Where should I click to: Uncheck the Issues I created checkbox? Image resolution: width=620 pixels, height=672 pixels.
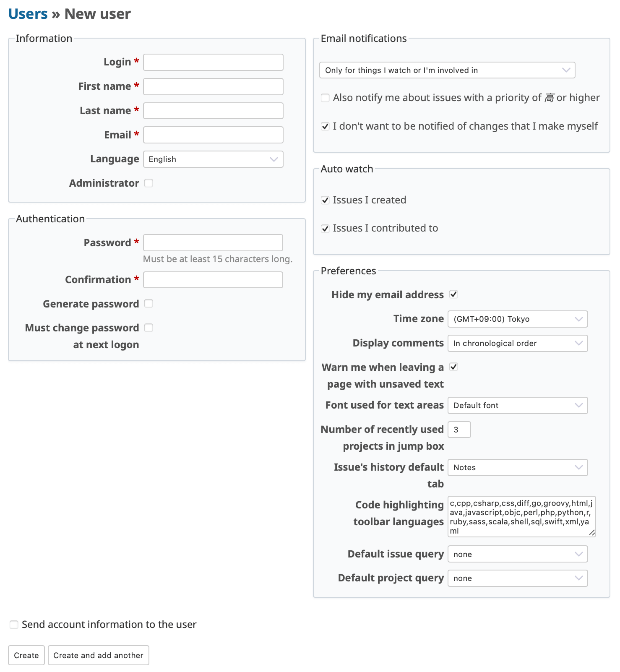[325, 201]
